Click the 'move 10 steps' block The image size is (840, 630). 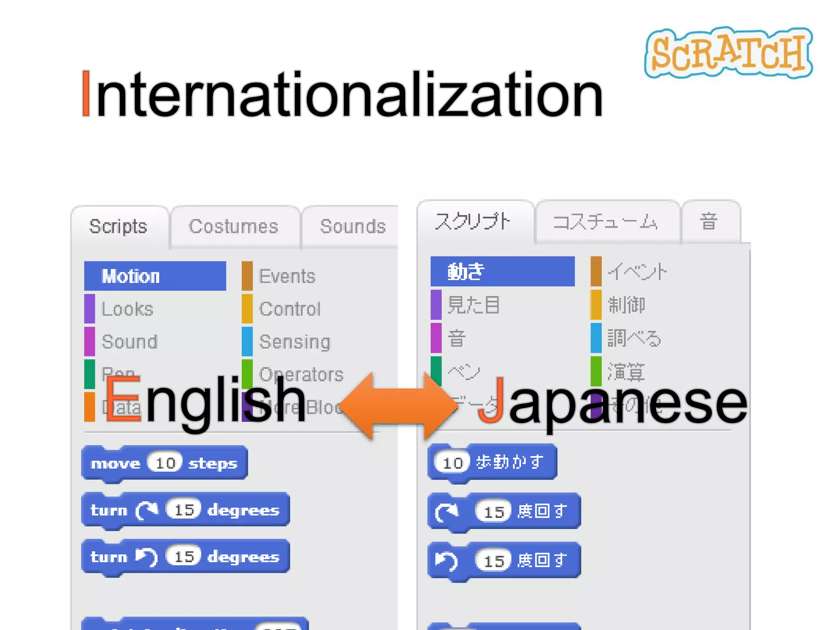click(164, 463)
